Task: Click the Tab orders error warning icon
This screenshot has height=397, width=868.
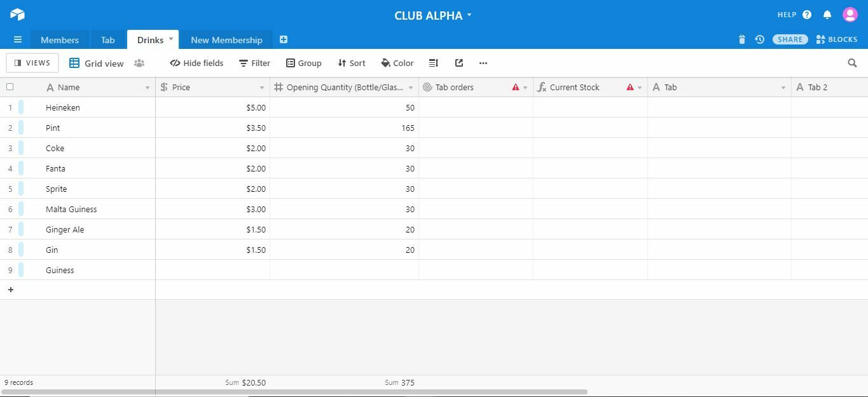Action: click(516, 87)
